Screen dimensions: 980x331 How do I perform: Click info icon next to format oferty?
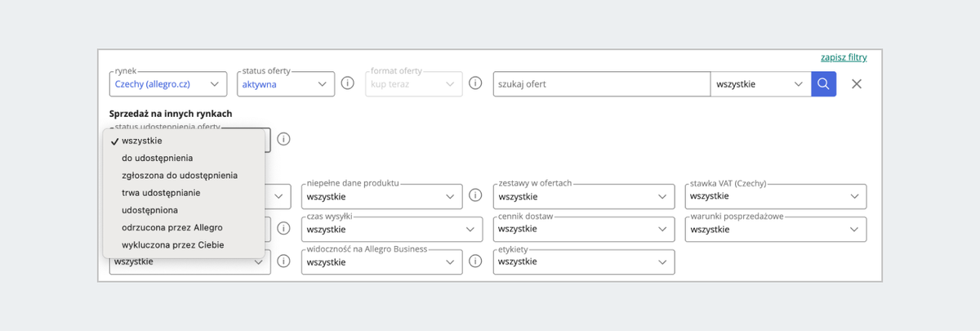(x=475, y=83)
